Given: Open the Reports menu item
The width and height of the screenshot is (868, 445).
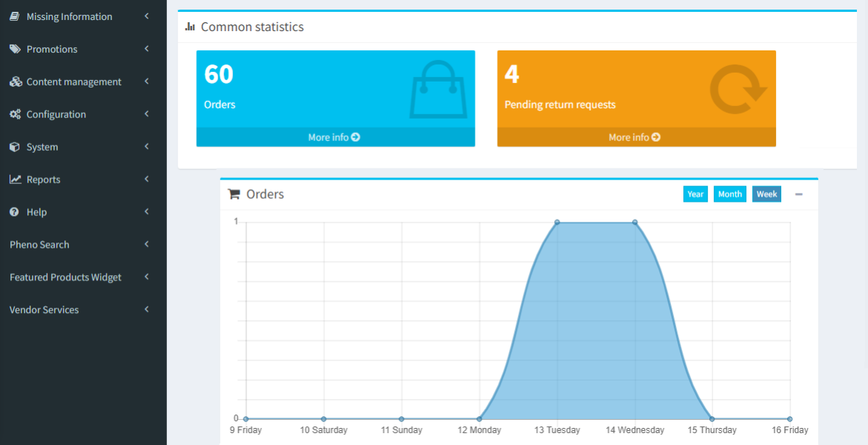Looking at the screenshot, I should click(x=43, y=179).
